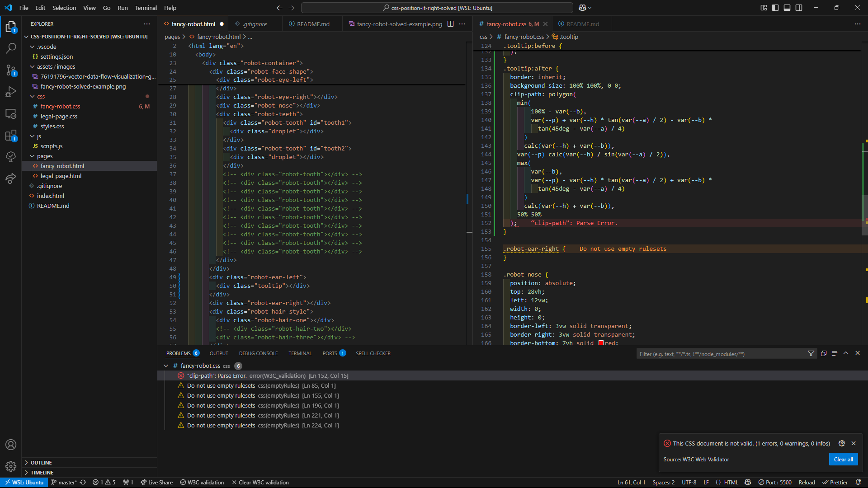
Task: Click the Live Share status bar button
Action: point(156,483)
